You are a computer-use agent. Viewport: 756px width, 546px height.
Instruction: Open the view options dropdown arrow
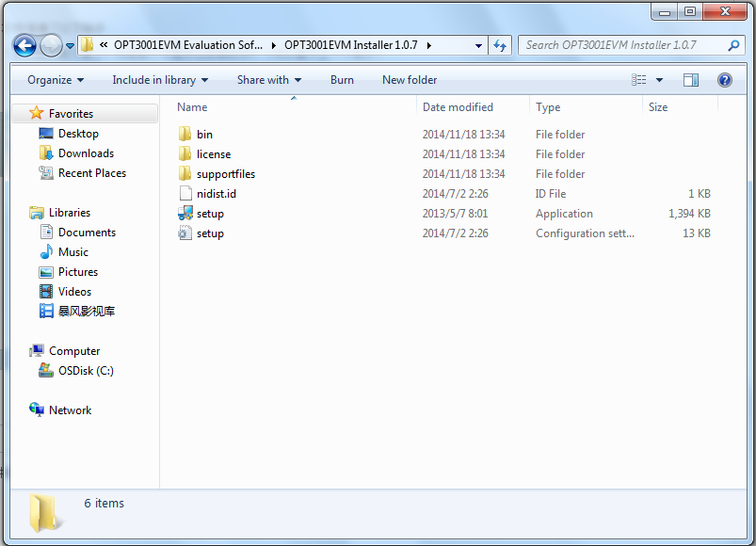(x=659, y=80)
